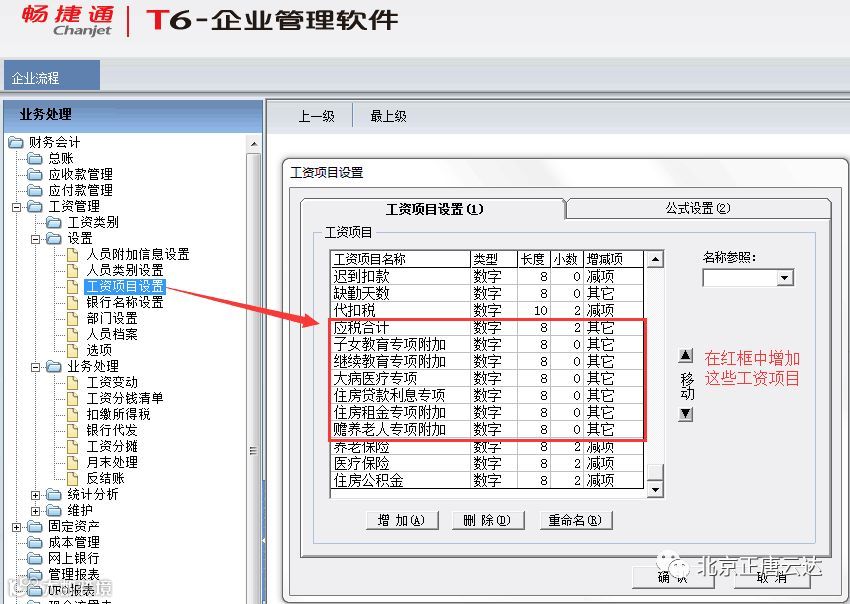Click the 工资管理 folder icon
The image size is (850, 604).
click(35, 207)
